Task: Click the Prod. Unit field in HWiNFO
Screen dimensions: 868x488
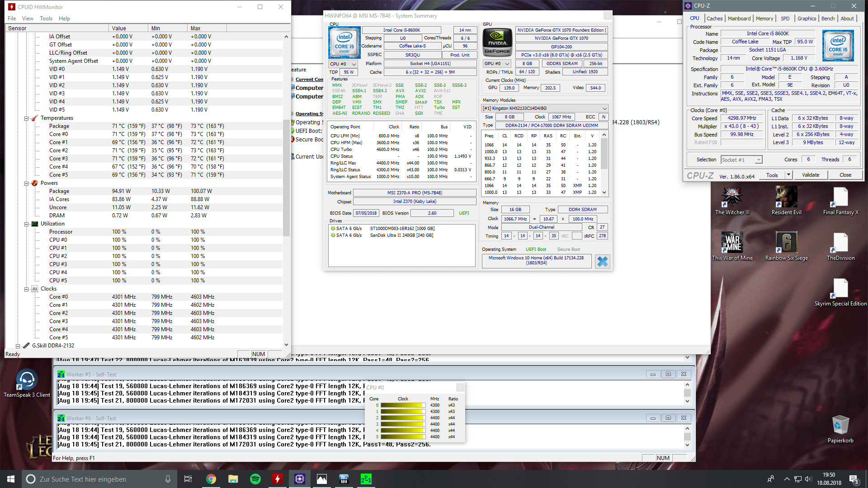Action: (460, 55)
